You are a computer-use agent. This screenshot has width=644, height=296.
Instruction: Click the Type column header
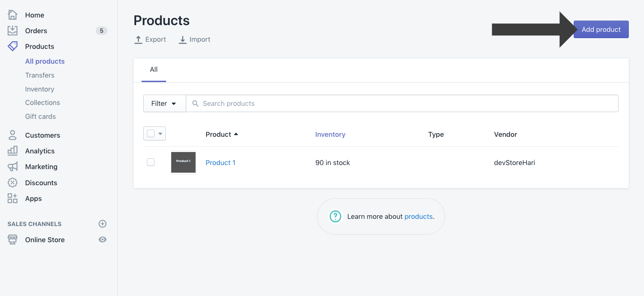click(x=436, y=134)
